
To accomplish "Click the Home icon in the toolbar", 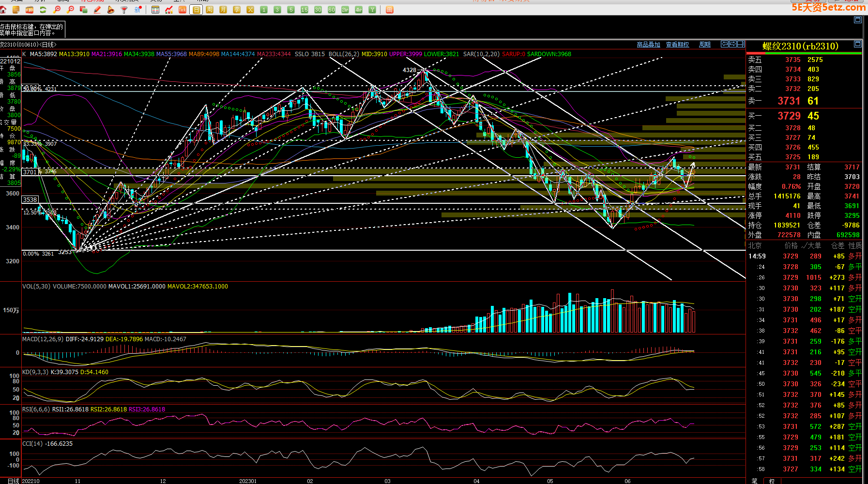I will 3,10.
